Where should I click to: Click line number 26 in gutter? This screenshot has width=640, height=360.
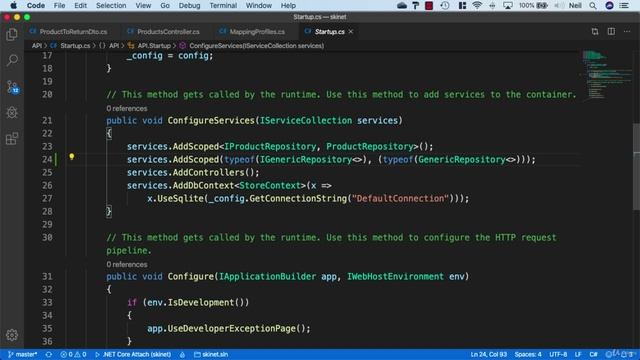coord(47,185)
